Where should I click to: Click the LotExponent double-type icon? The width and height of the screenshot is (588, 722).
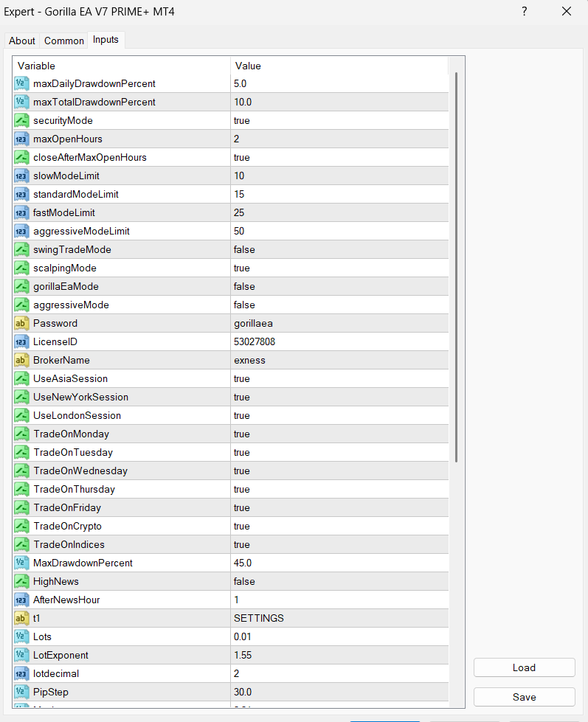(x=21, y=655)
